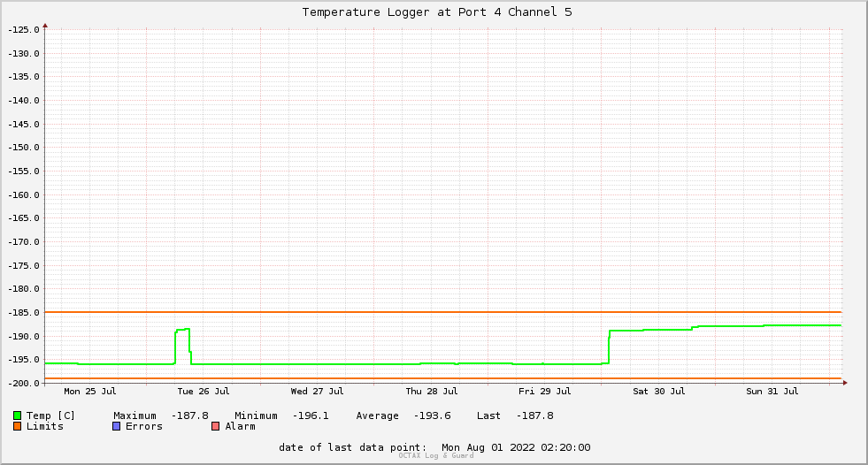Screen dimensions: 868x465
Task: Click the orange Limits legend swatch
Action: pyautogui.click(x=17, y=426)
